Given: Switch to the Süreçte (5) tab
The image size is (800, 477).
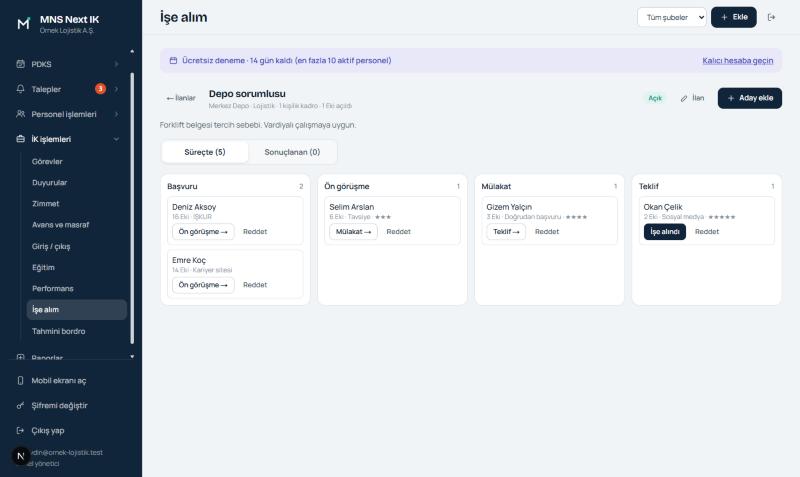Looking at the screenshot, I should pyautogui.click(x=205, y=152).
